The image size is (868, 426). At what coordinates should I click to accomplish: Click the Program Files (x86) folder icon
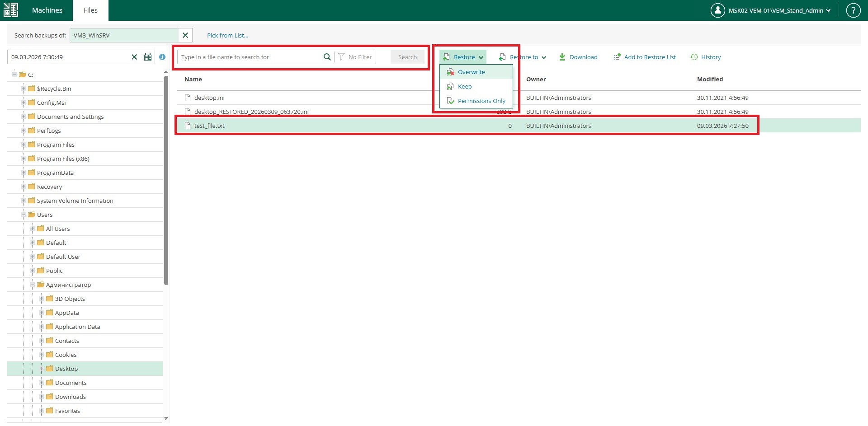coord(31,159)
